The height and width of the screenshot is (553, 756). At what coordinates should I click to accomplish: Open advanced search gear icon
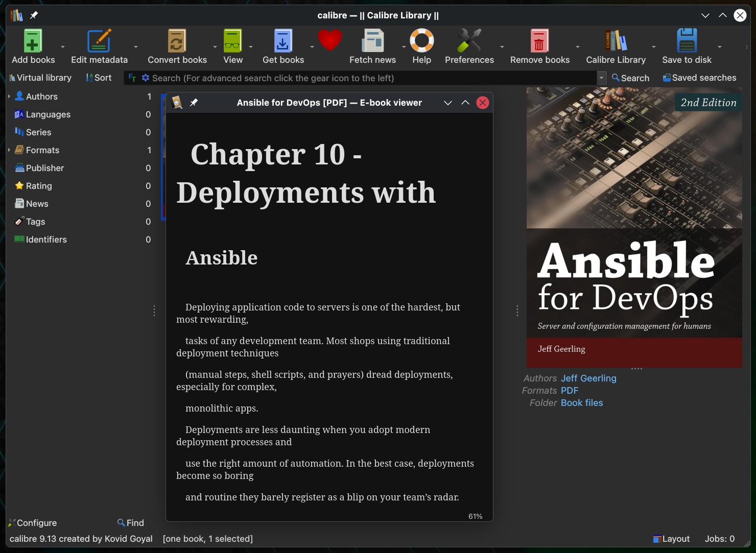coord(146,78)
